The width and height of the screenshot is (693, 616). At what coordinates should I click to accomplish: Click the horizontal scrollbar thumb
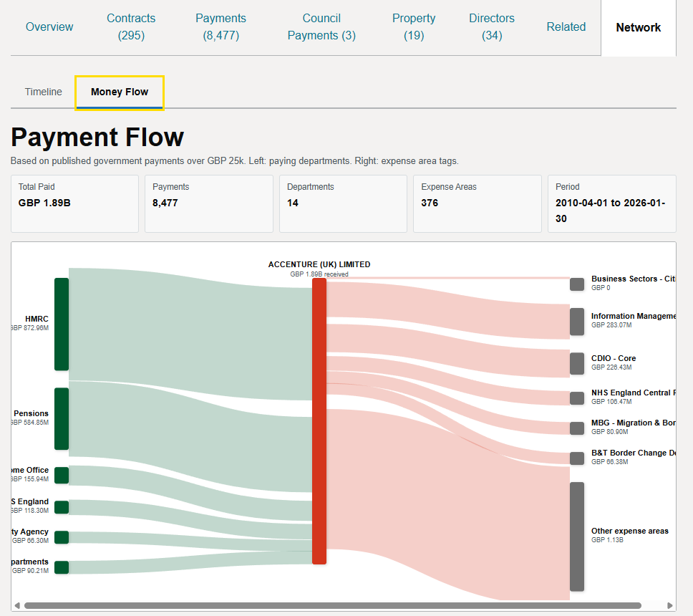click(333, 605)
